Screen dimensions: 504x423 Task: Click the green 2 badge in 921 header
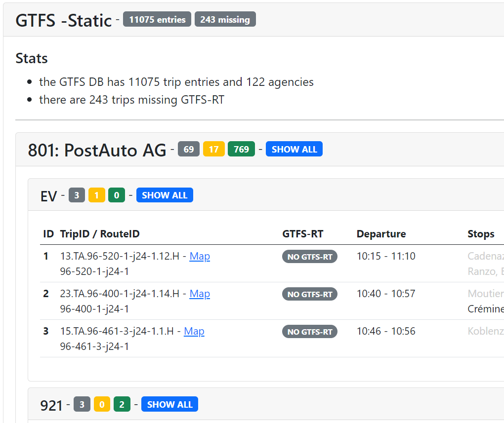[x=122, y=404]
